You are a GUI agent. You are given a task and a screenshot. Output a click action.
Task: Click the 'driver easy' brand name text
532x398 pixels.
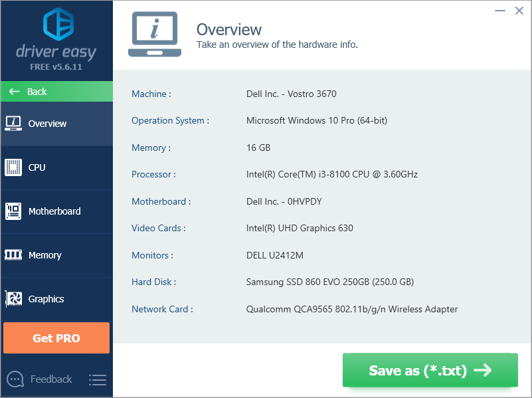(x=56, y=52)
